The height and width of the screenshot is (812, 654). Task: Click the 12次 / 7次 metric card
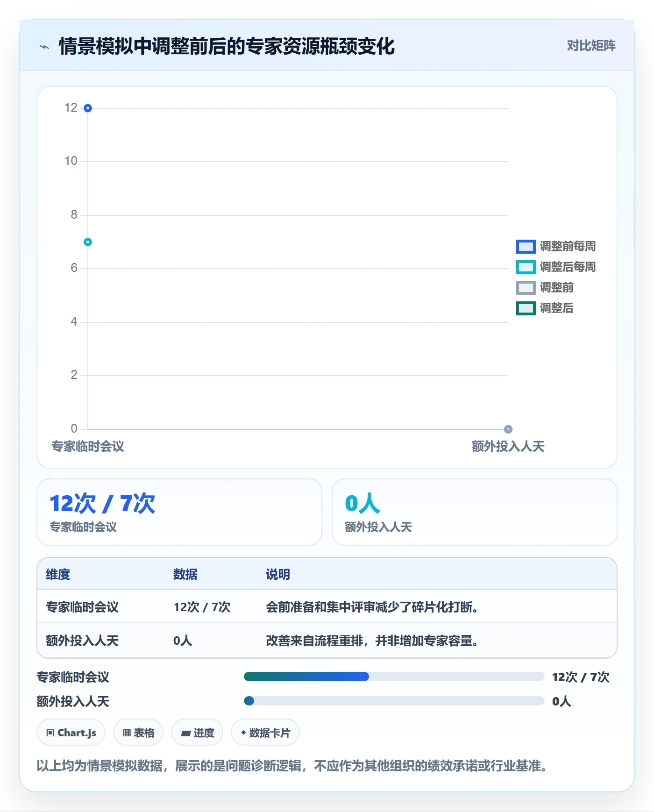click(179, 512)
